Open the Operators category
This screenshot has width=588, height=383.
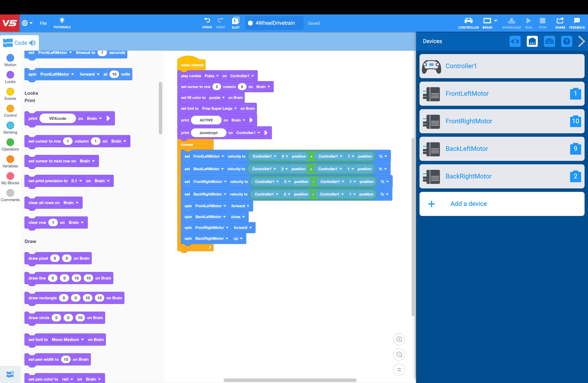(10, 145)
